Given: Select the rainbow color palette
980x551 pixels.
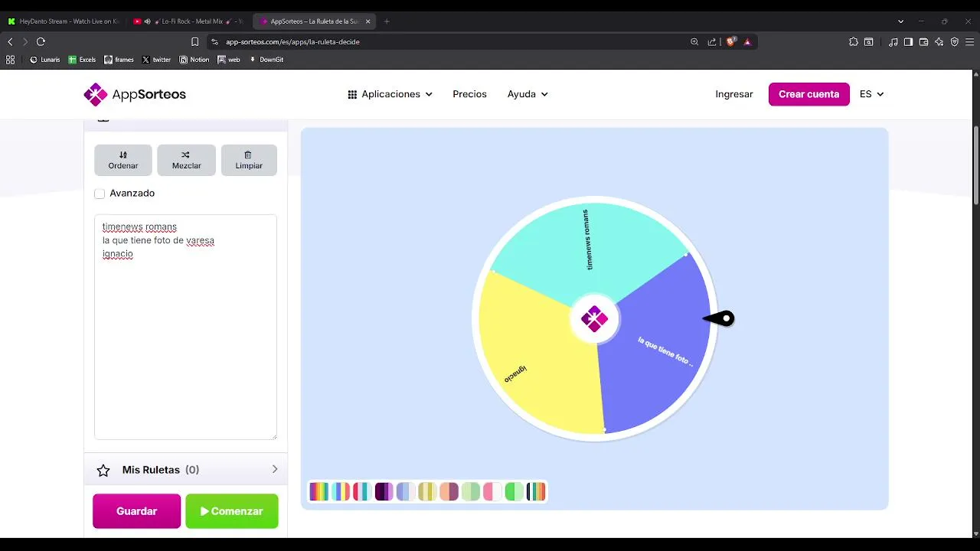Looking at the screenshot, I should click(x=319, y=491).
